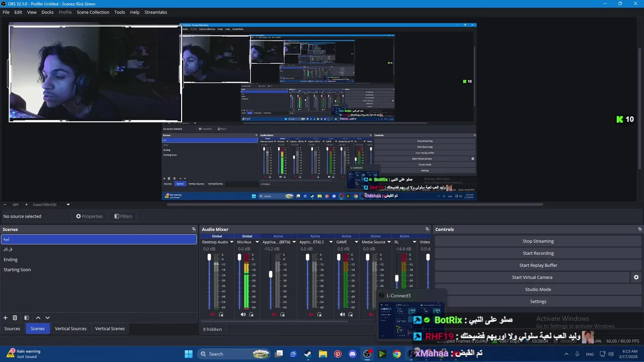This screenshot has height=362, width=644.
Task: Open the File menu
Action: pyautogui.click(x=6, y=12)
